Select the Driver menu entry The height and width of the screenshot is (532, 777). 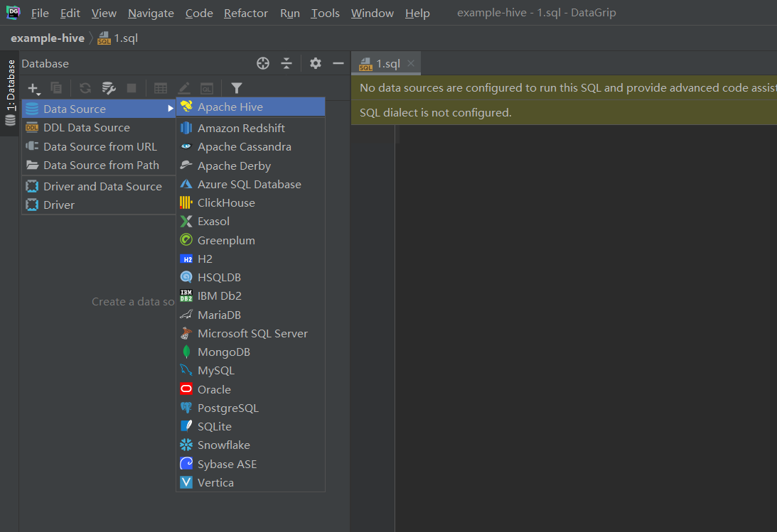99,205
